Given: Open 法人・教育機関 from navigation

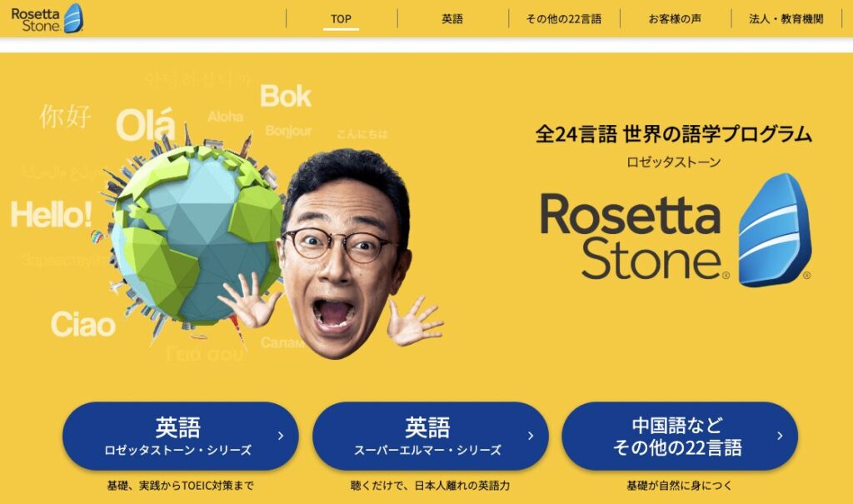Looking at the screenshot, I should tap(786, 19).
